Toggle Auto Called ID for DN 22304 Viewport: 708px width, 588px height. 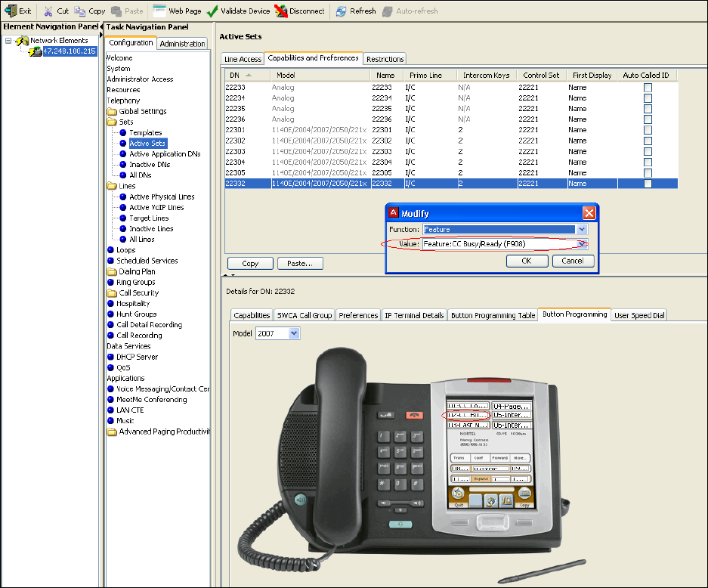(x=648, y=162)
